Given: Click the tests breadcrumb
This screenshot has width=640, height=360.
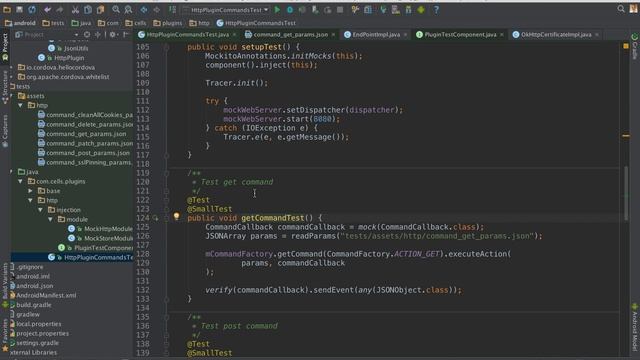Looking at the screenshot, I should click(x=53, y=23).
